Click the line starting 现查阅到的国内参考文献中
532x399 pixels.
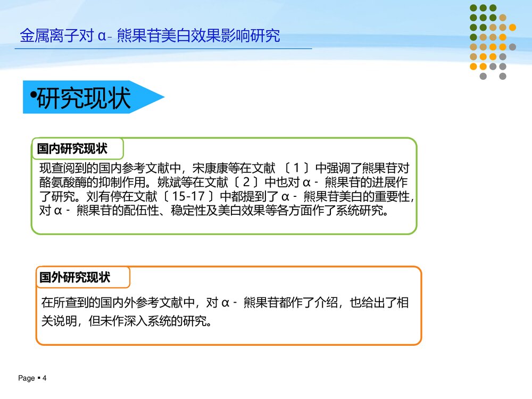click(x=225, y=168)
